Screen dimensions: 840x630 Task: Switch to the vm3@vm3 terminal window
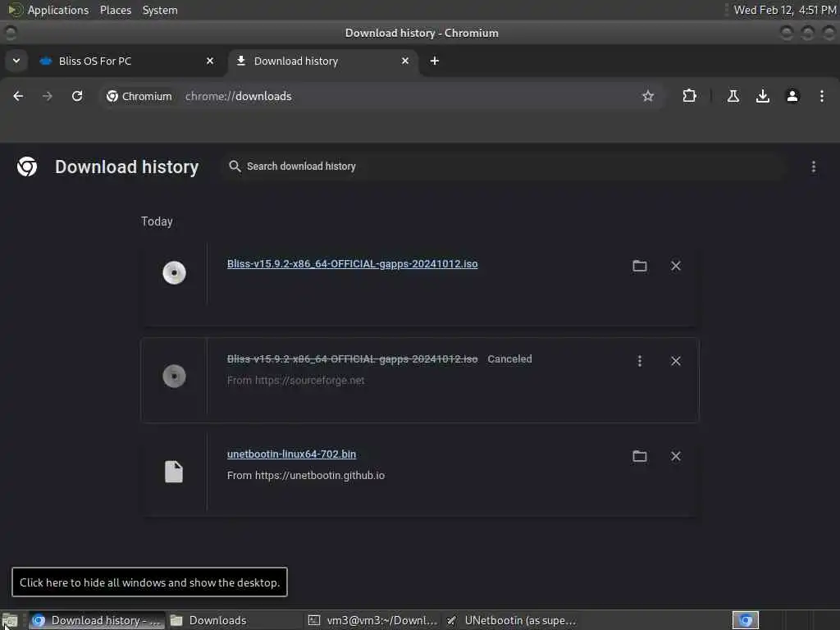point(373,620)
